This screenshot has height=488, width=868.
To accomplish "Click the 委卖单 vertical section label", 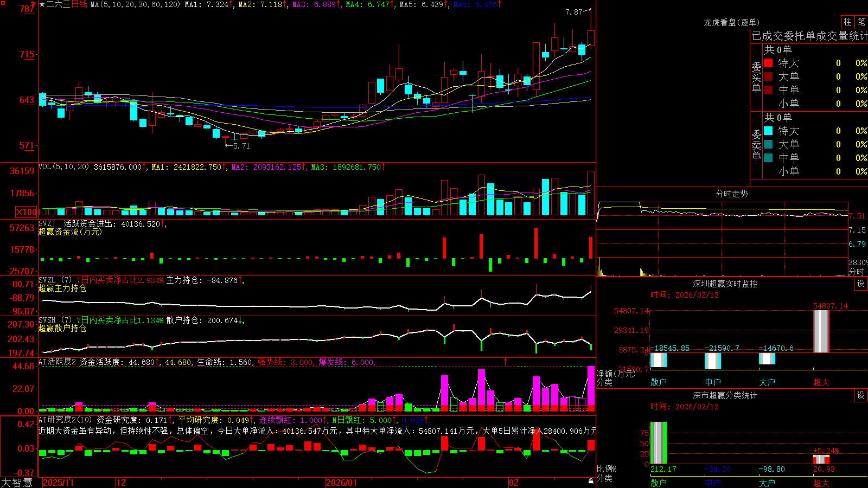I will click(x=756, y=145).
